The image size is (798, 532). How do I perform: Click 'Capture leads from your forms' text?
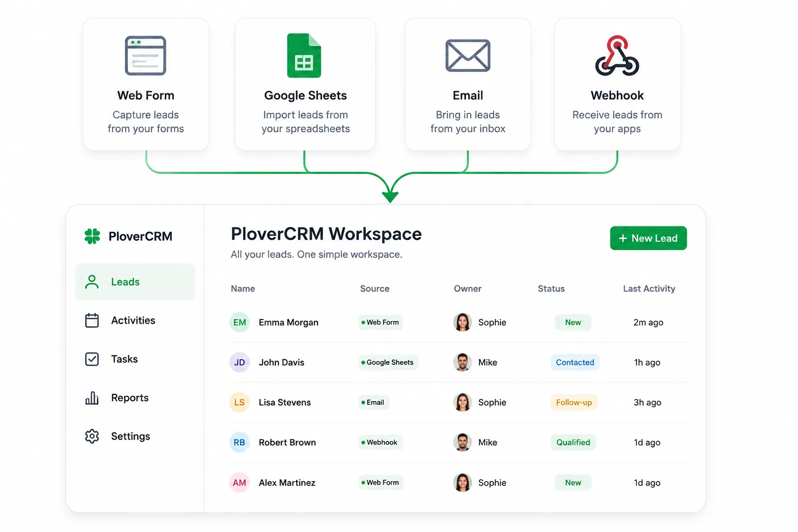tap(145, 122)
